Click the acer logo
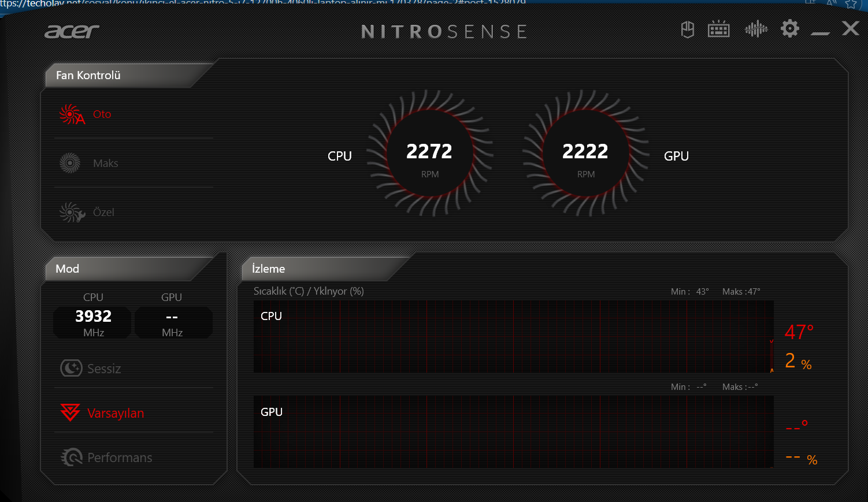The height and width of the screenshot is (502, 868). [72, 31]
